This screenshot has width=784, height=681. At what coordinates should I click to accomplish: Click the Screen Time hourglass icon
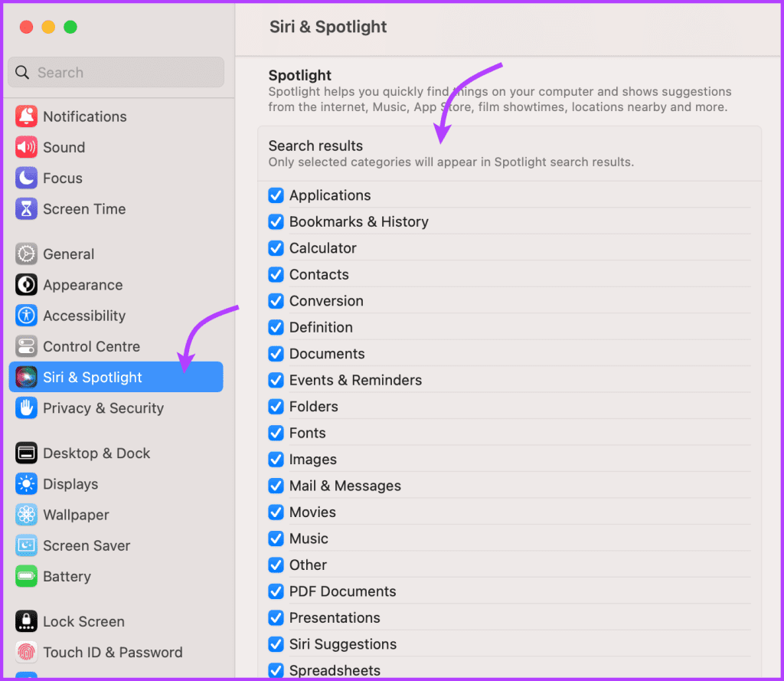click(x=26, y=209)
